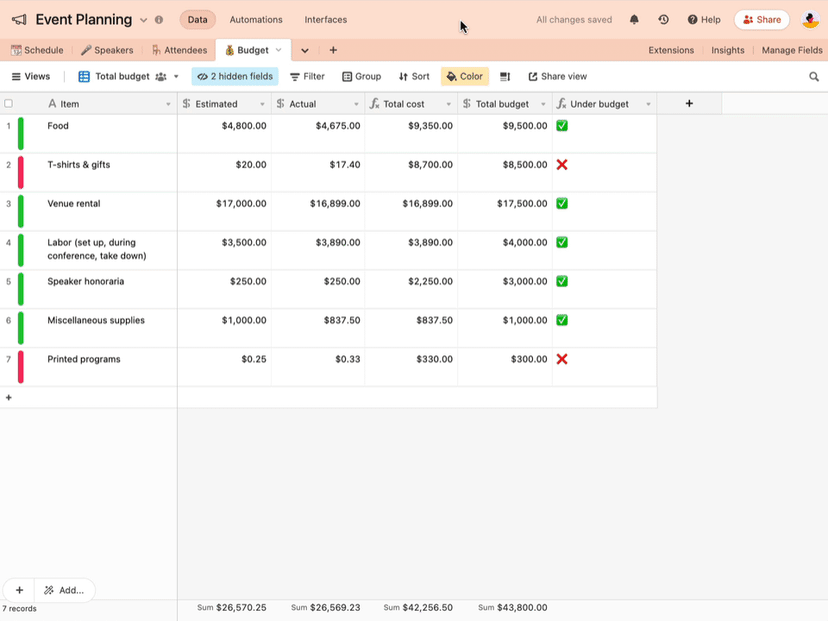
Task: Open the Views sidebar panel
Action: [x=31, y=76]
